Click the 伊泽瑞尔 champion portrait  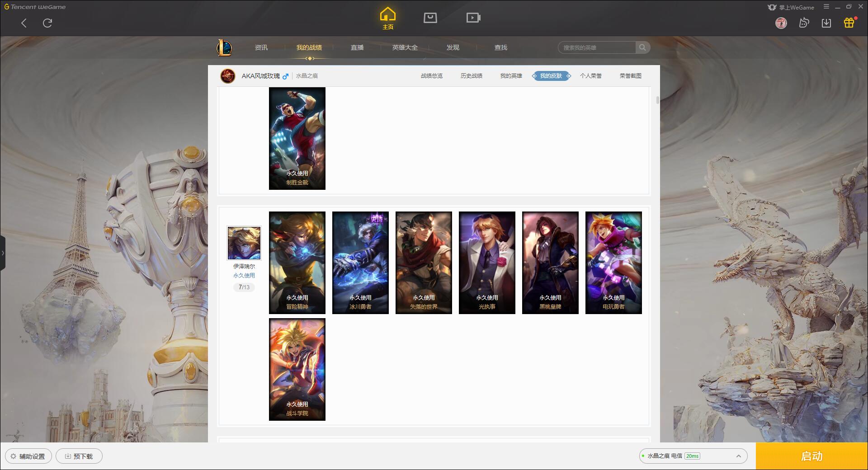[244, 243]
